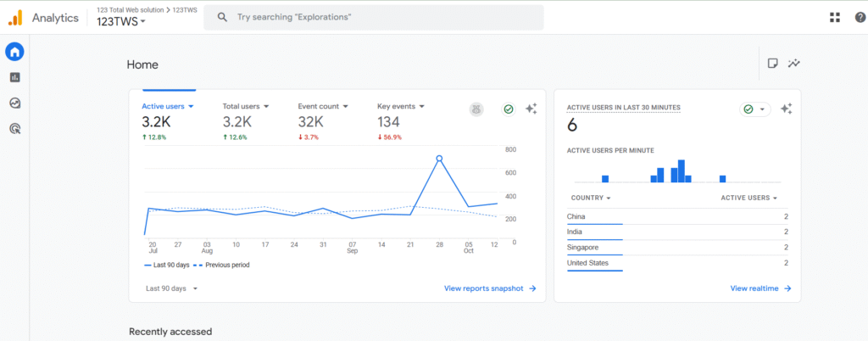868x341 pixels.
Task: Open the Google apps grid icon
Action: click(x=835, y=17)
